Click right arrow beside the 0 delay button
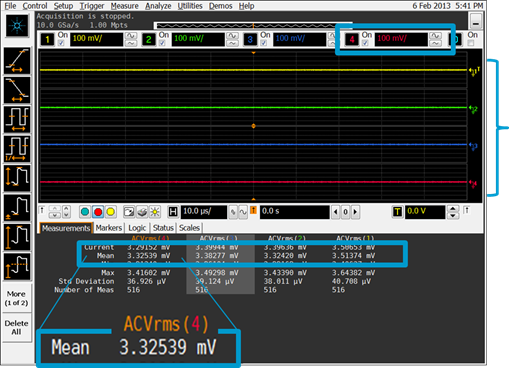The image size is (509, 368). (x=355, y=212)
